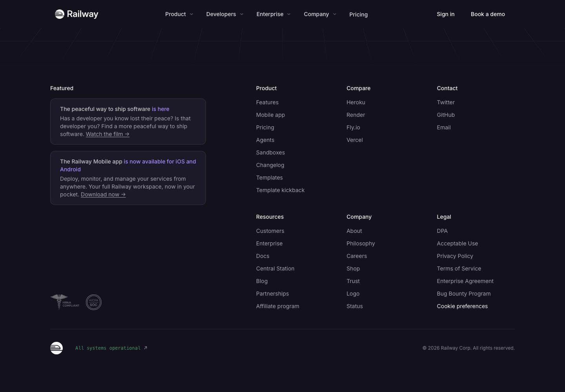Expand the Developers dropdown menu
Image resolution: width=565 pixels, height=392 pixels.
(225, 14)
